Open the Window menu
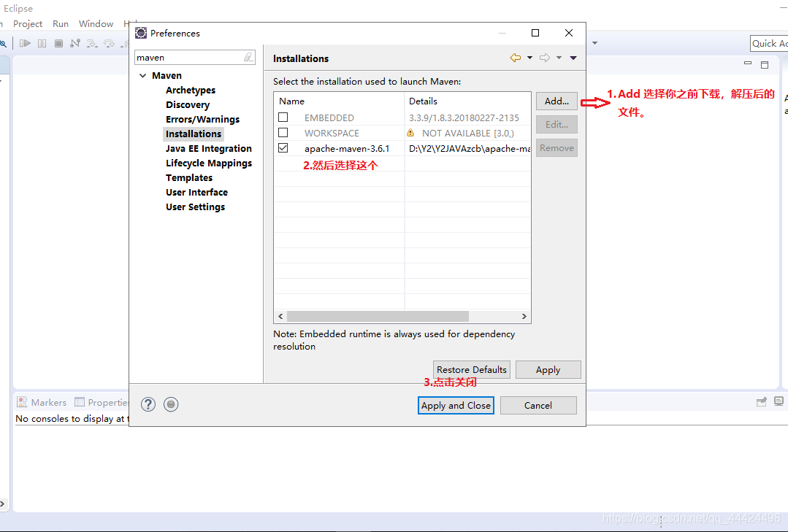 96,23
